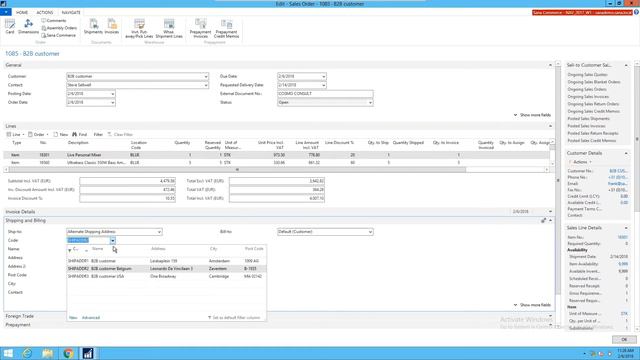Show more fields in Shipping and Billing
The image size is (640, 360).
tap(532, 305)
